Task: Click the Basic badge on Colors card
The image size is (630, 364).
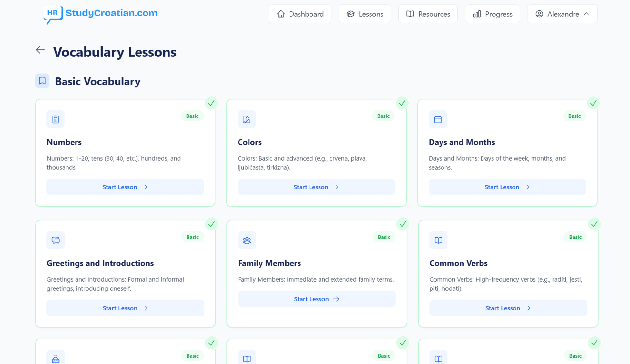Action: (x=383, y=116)
